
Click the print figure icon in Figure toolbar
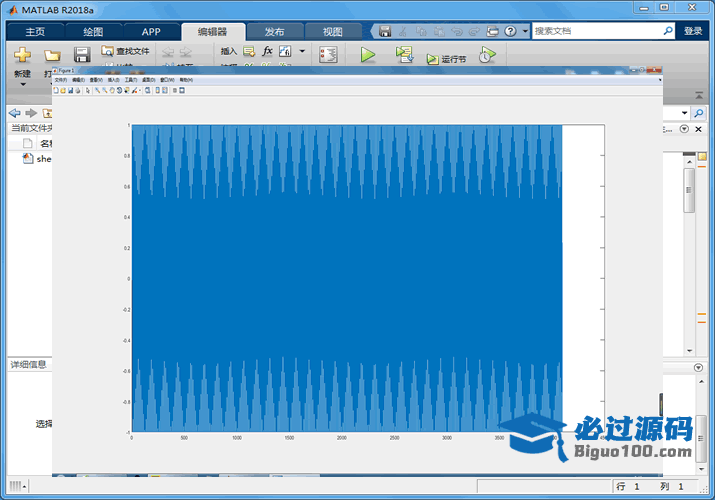(78, 91)
